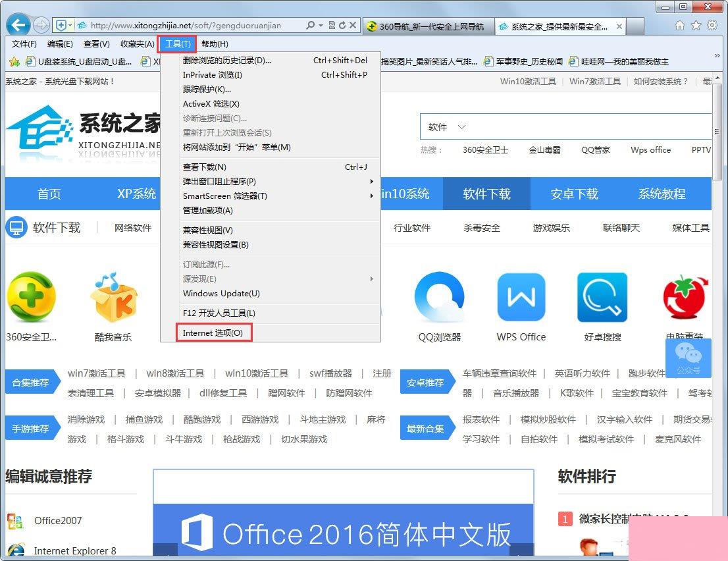Click the 最新合集 blue label button
This screenshot has height=561, width=728.
(x=427, y=428)
